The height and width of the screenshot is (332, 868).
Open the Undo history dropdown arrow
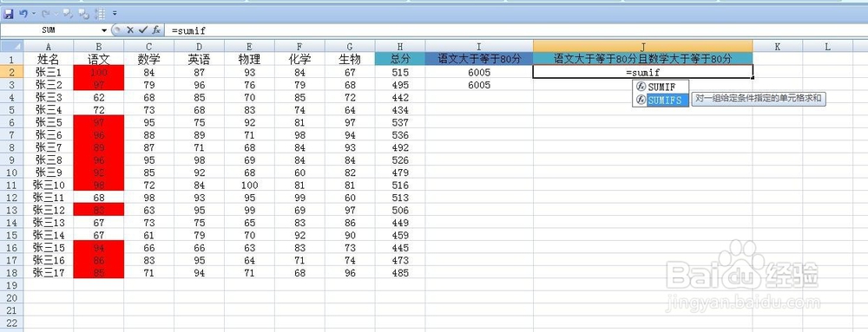(33, 13)
